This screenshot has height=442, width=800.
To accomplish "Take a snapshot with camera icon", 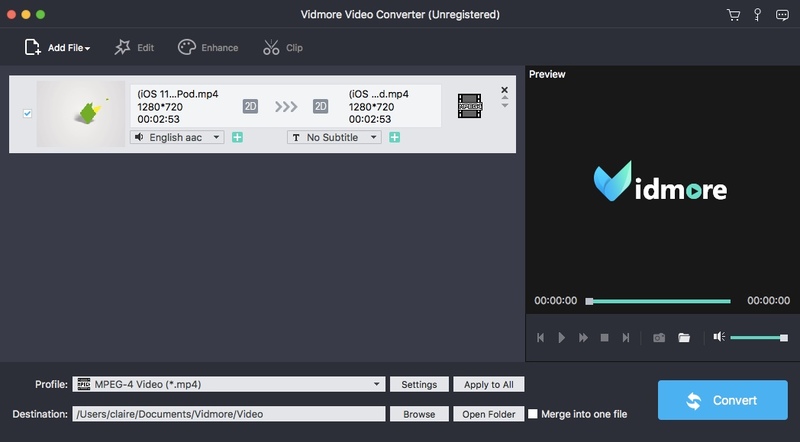I will [659, 338].
